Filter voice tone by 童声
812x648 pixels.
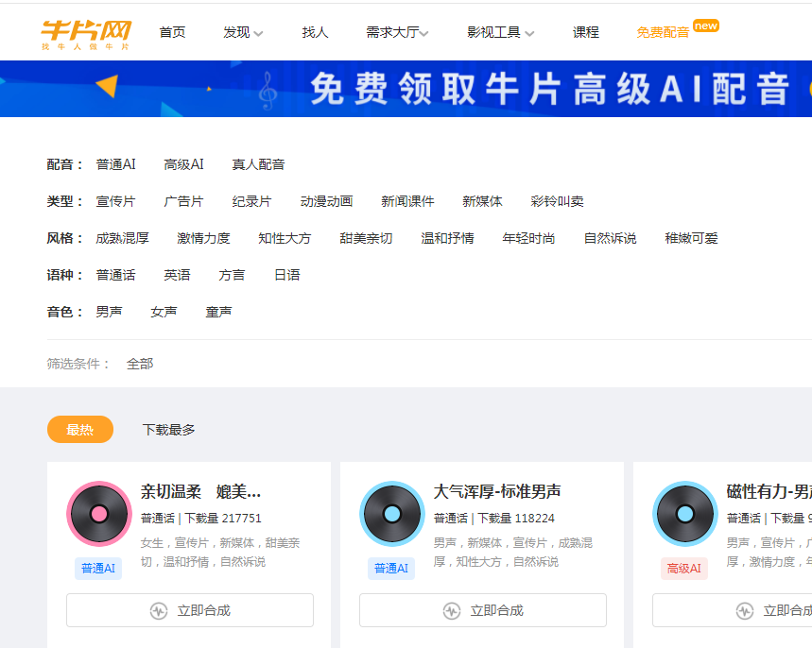click(x=218, y=312)
